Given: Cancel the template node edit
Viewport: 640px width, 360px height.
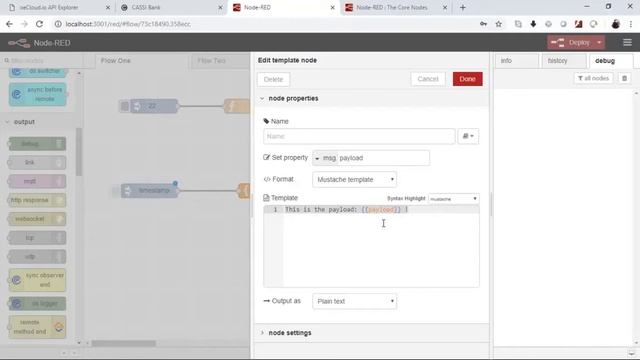Looking at the screenshot, I should point(428,79).
